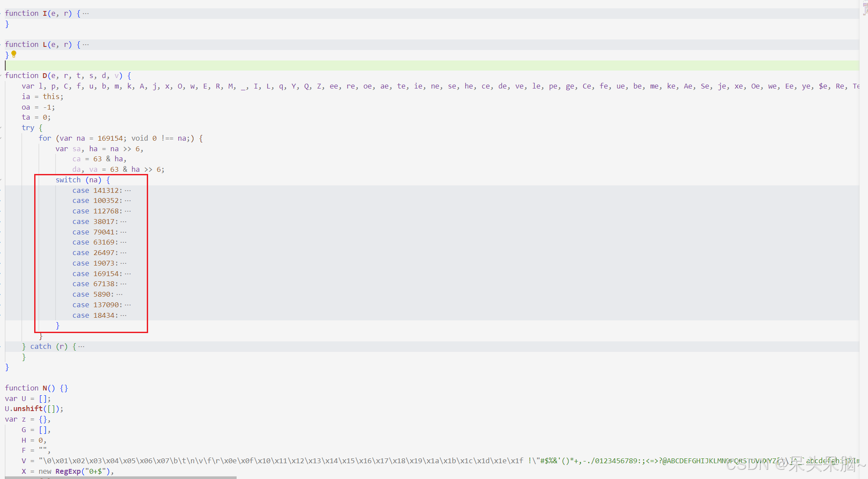This screenshot has height=479, width=868.
Task: Click the number 169154 in for loop
Action: tap(110, 138)
